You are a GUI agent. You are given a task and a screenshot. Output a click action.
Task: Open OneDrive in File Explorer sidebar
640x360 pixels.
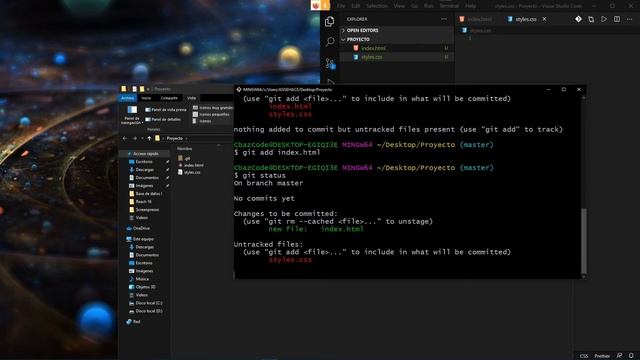[138, 228]
